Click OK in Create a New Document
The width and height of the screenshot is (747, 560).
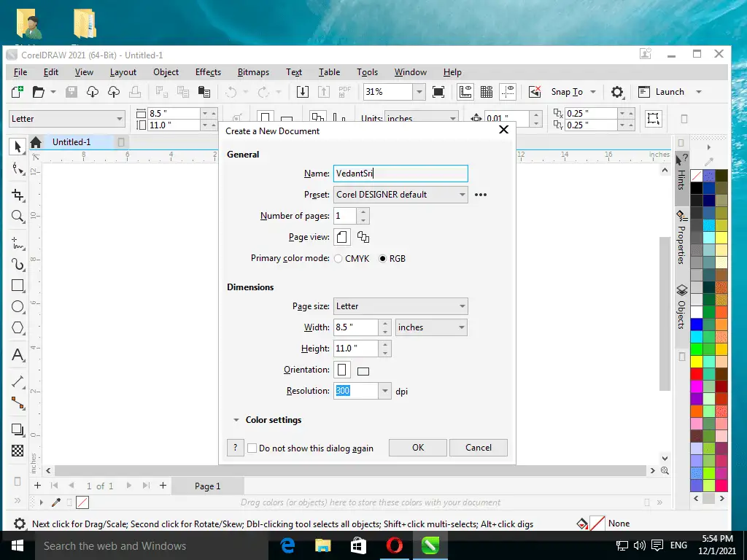click(x=418, y=448)
